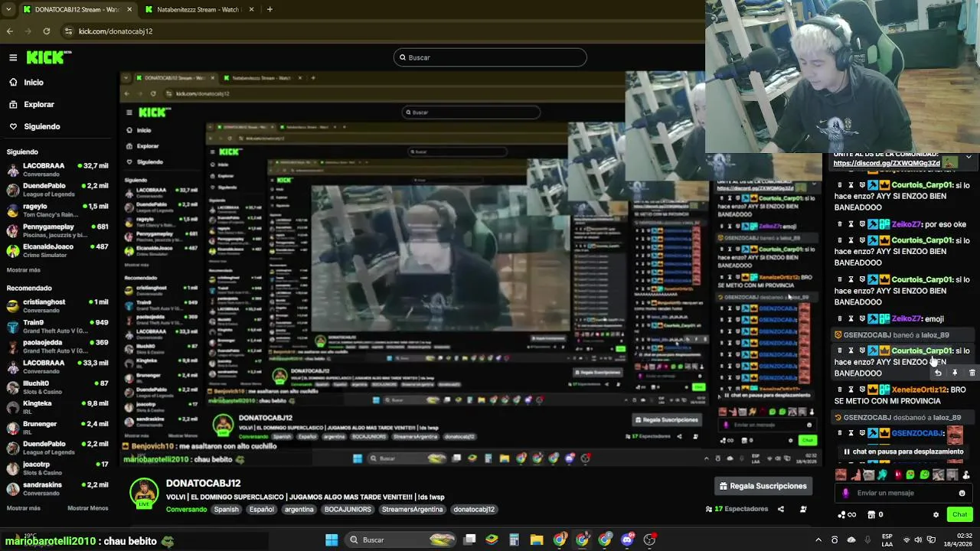
Task: Open cristianghost recommended channel
Action: (57, 306)
